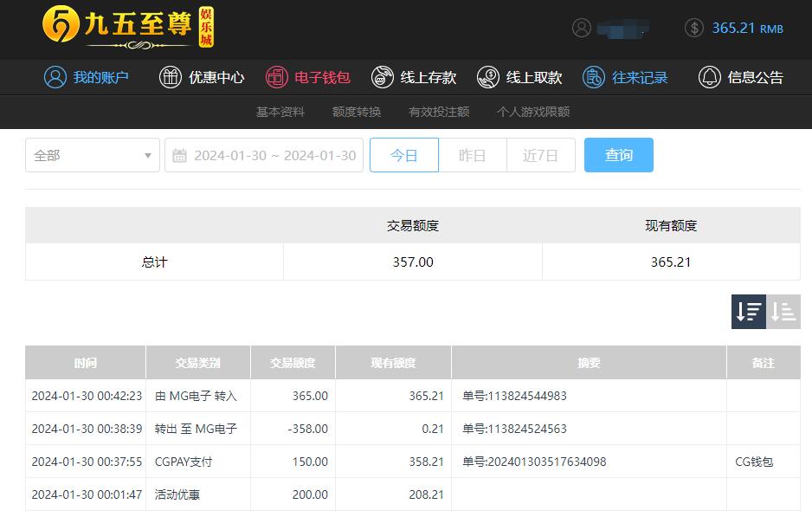This screenshot has width=812, height=517.
Task: Click the 优惠中心 gift icon
Action: tap(170, 77)
